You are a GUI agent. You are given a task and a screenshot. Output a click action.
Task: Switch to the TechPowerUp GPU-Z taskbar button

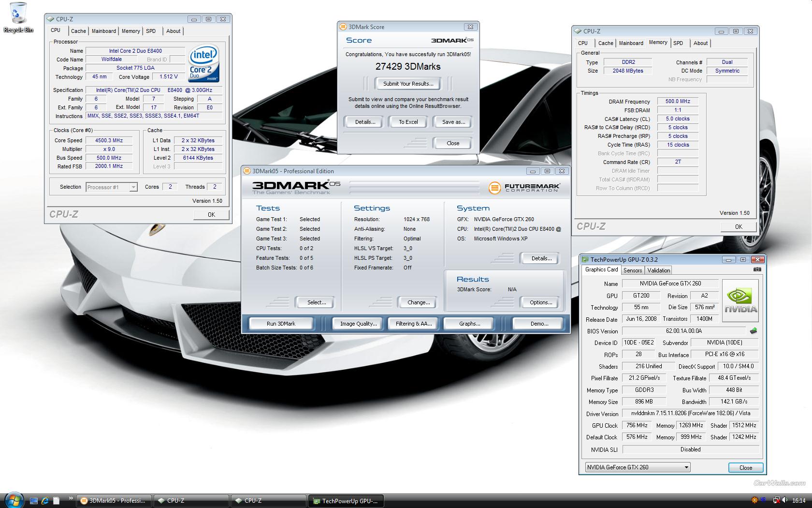[x=346, y=501]
